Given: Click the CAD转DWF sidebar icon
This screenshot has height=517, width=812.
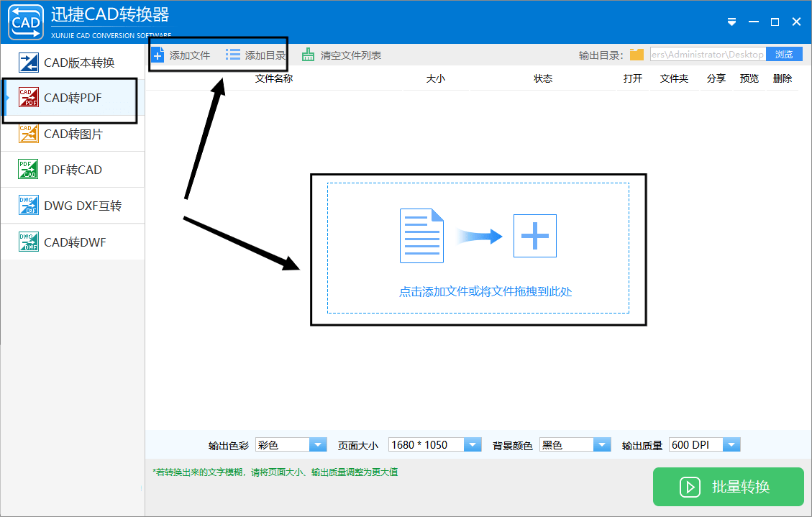Looking at the screenshot, I should pyautogui.click(x=29, y=242).
